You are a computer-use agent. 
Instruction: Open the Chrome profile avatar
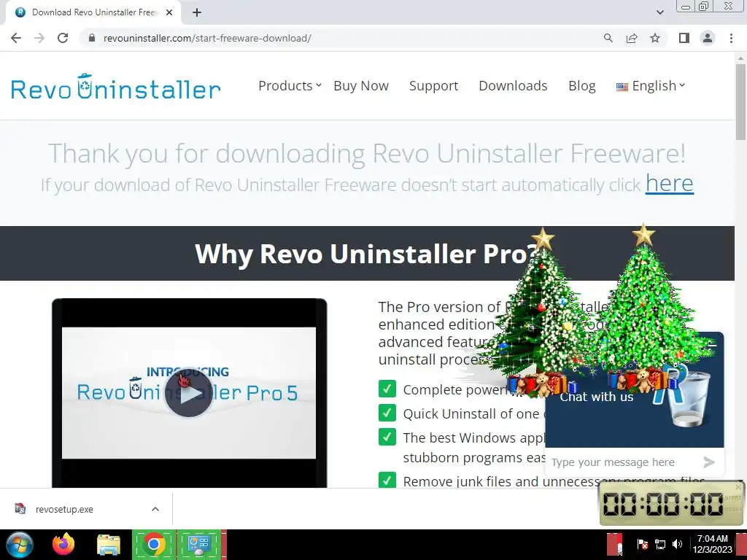(708, 38)
